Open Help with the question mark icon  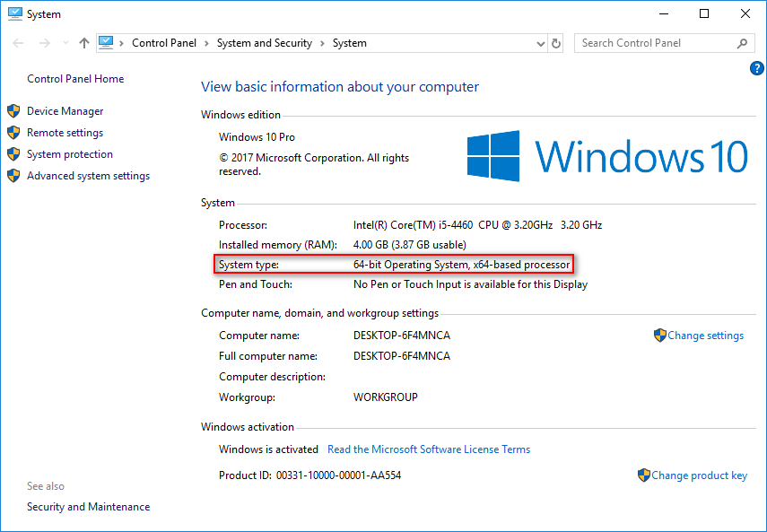coord(757,68)
